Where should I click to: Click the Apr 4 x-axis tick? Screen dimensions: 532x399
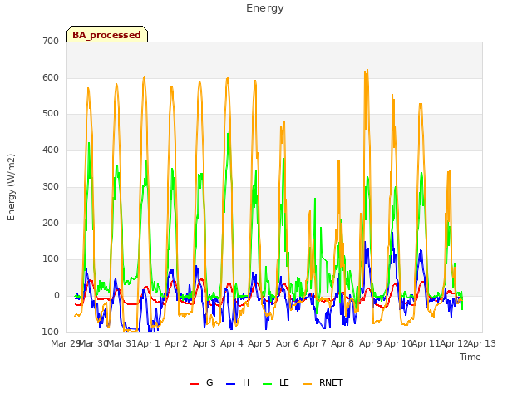pyautogui.click(x=232, y=343)
